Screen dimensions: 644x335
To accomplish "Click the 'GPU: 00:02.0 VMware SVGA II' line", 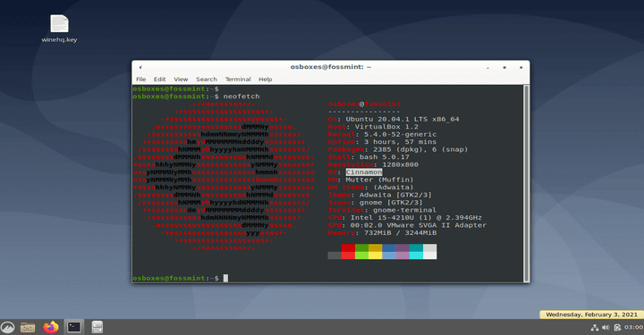I will pyautogui.click(x=407, y=225).
